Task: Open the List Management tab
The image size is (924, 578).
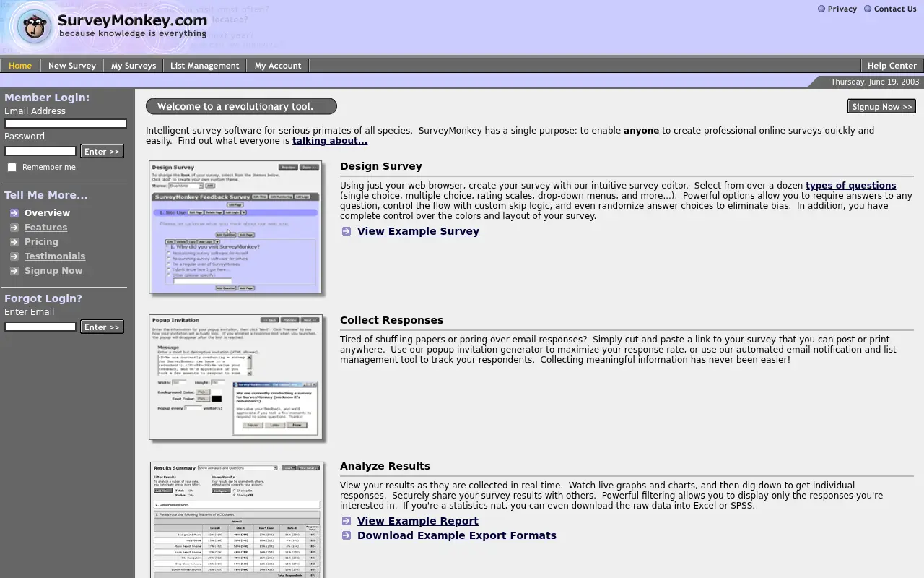Action: tap(205, 66)
